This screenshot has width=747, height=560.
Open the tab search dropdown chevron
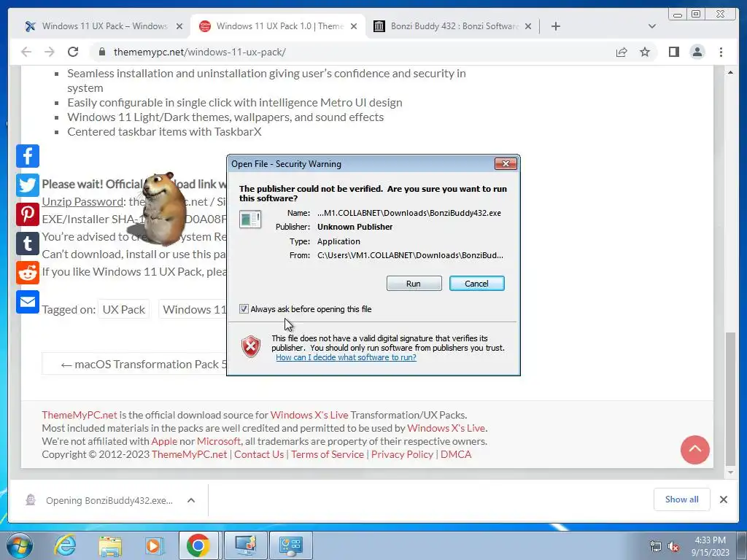651,26
